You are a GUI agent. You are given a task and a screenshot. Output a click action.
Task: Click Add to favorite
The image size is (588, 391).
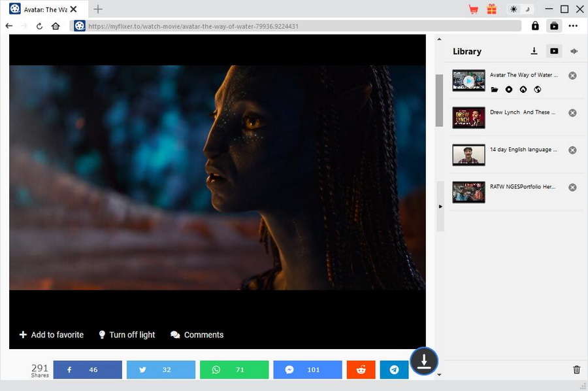(52, 335)
